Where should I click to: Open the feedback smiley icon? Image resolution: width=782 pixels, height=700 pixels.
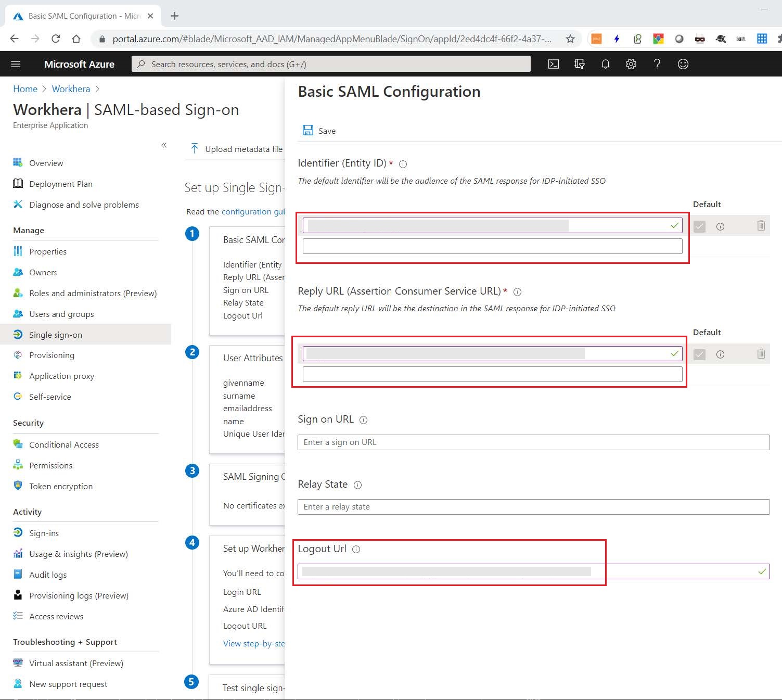tap(683, 64)
